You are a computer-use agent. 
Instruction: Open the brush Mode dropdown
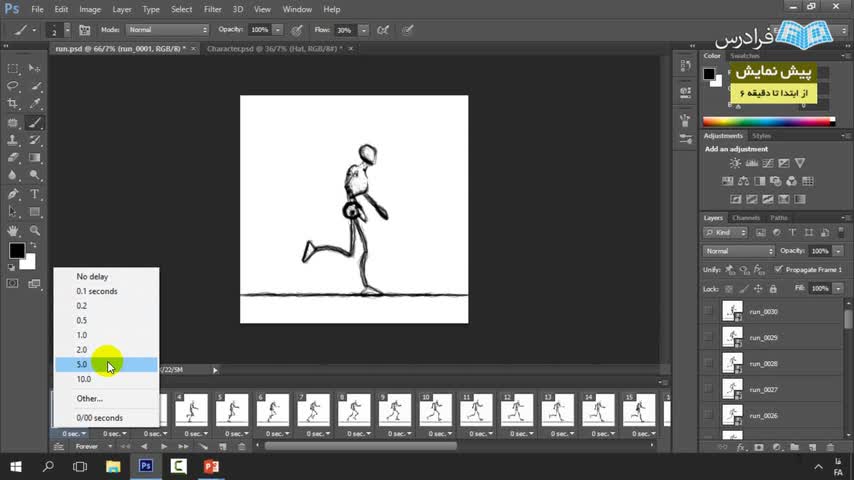[168, 30]
